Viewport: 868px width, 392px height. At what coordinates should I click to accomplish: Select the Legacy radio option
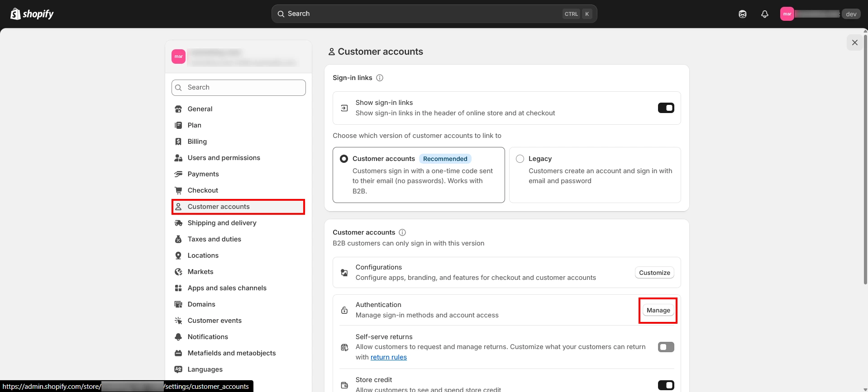pos(520,159)
